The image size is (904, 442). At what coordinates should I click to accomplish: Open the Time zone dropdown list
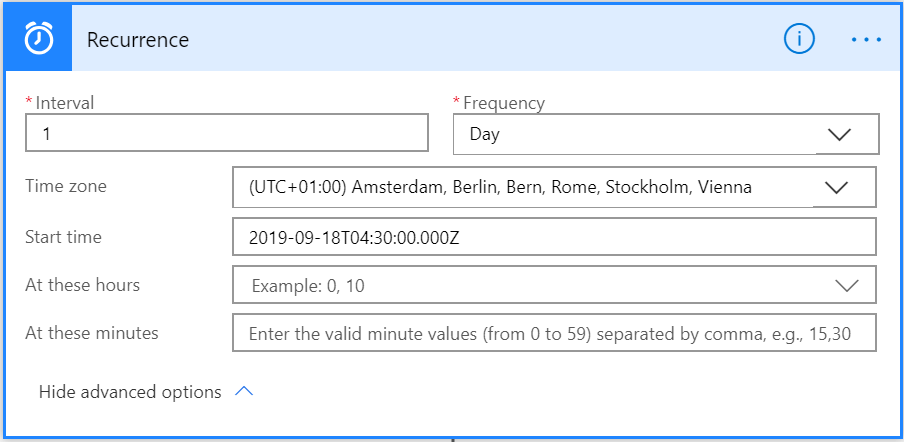click(x=522, y=187)
